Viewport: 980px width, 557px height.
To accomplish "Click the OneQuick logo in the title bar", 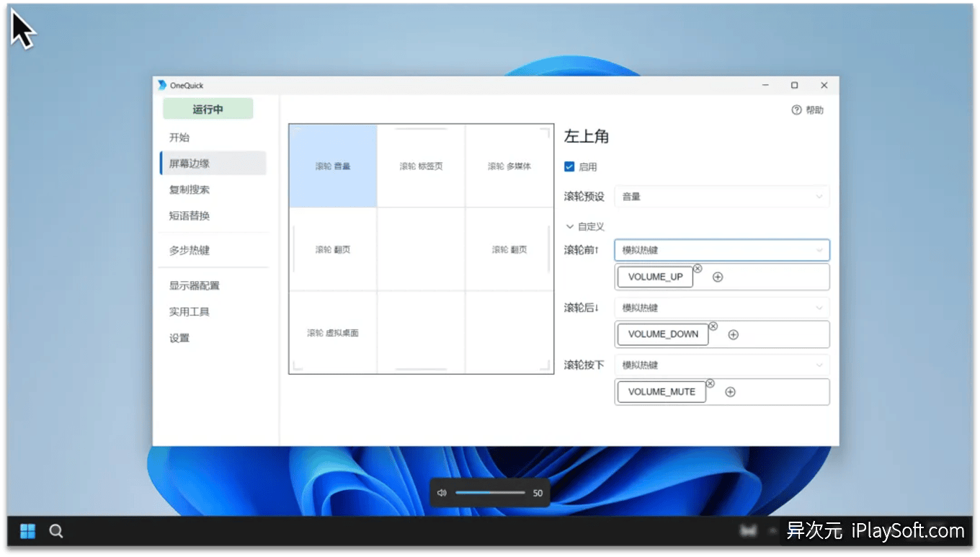I will [160, 84].
